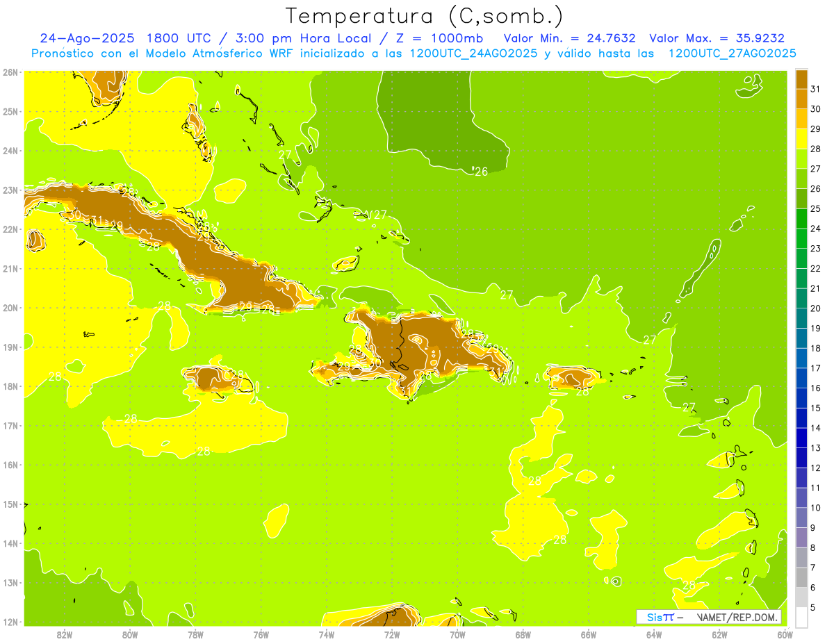The height and width of the screenshot is (644, 834).
Task: Select the lime swatch between 27 and 28
Action: pyautogui.click(x=802, y=158)
